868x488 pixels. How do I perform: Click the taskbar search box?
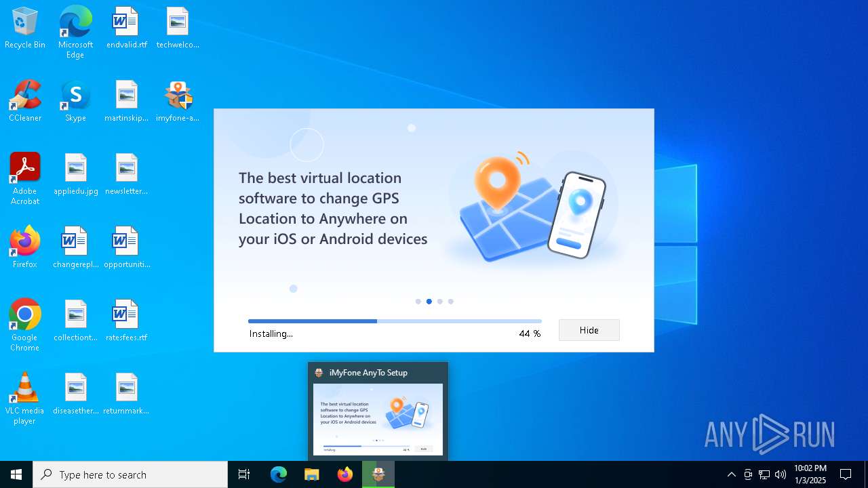(x=130, y=474)
